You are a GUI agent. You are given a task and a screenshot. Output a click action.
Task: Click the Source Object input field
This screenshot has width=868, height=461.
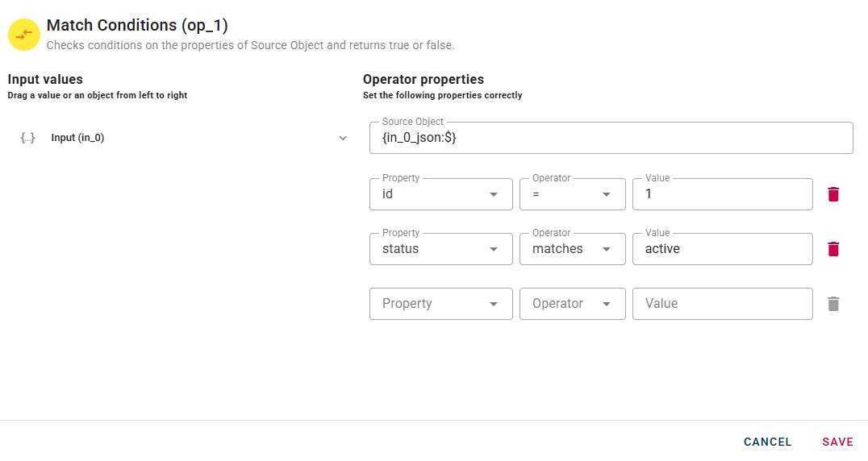click(611, 138)
